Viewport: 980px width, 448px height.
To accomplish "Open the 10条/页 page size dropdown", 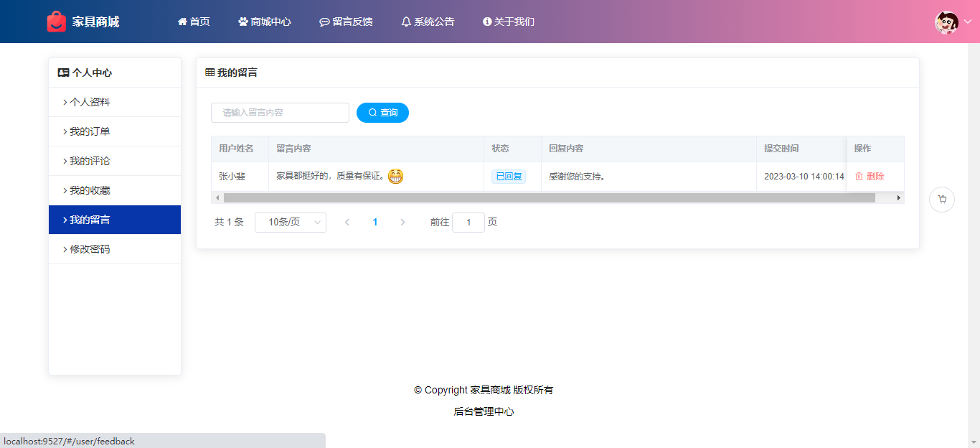I will [x=291, y=223].
